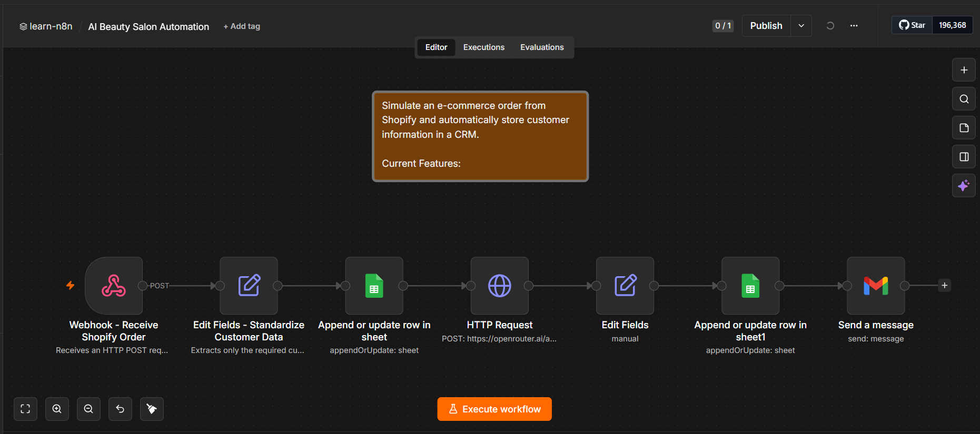Select the HTTP Request globe node
Image resolution: width=980 pixels, height=434 pixels.
[x=499, y=286]
